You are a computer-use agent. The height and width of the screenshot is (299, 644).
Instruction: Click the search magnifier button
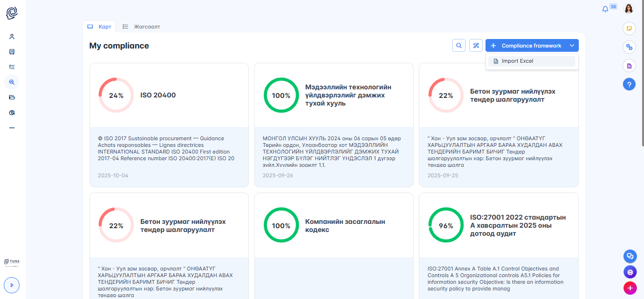coord(459,46)
